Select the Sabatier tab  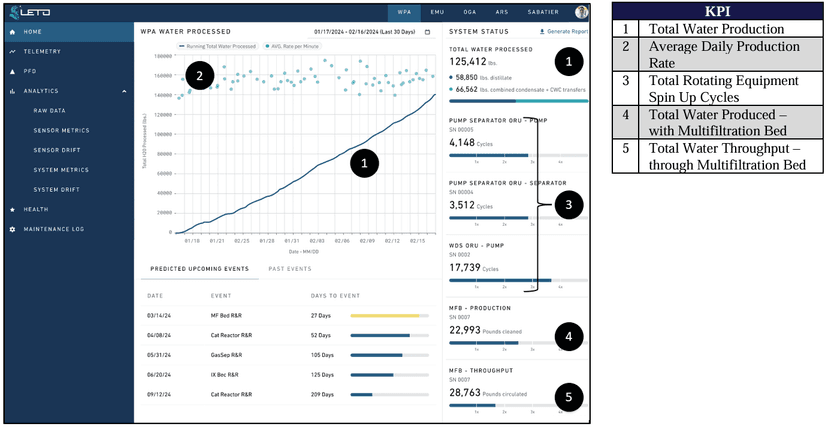[543, 13]
